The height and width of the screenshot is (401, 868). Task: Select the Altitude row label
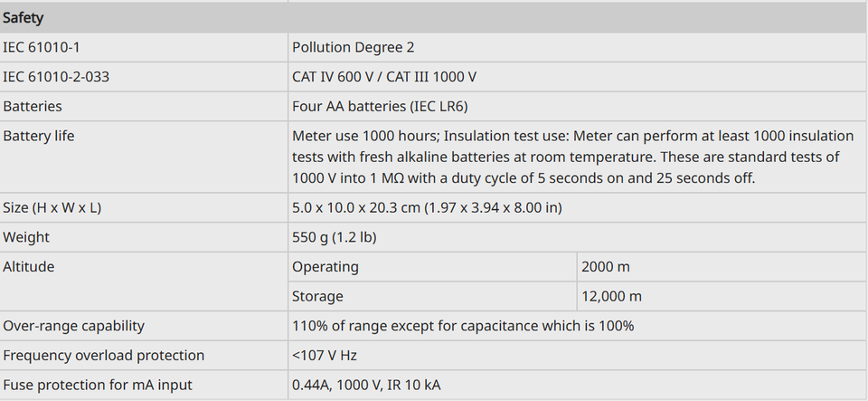click(29, 266)
